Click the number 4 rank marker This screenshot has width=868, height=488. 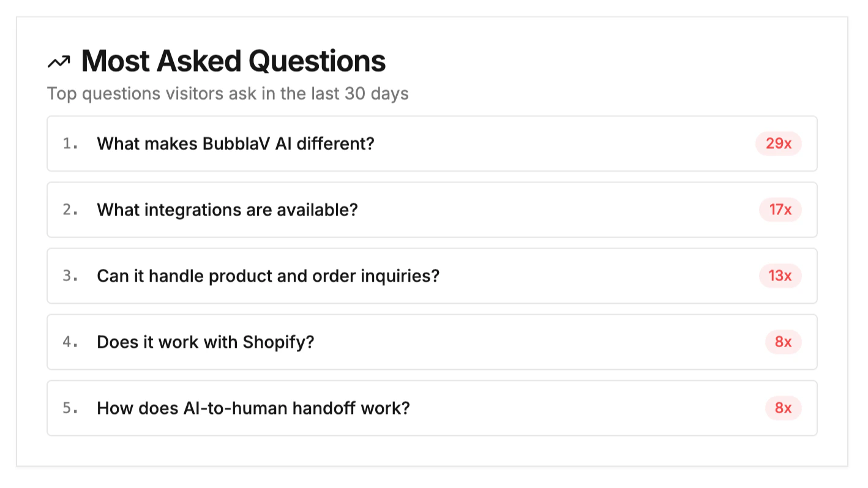pyautogui.click(x=69, y=342)
